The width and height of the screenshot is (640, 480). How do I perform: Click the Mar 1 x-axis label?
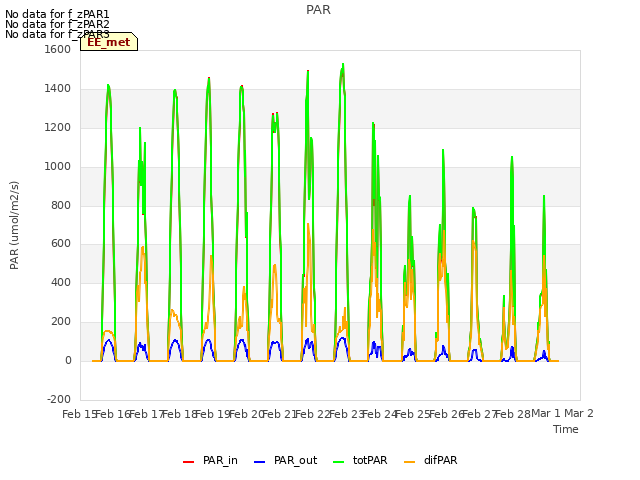click(545, 413)
